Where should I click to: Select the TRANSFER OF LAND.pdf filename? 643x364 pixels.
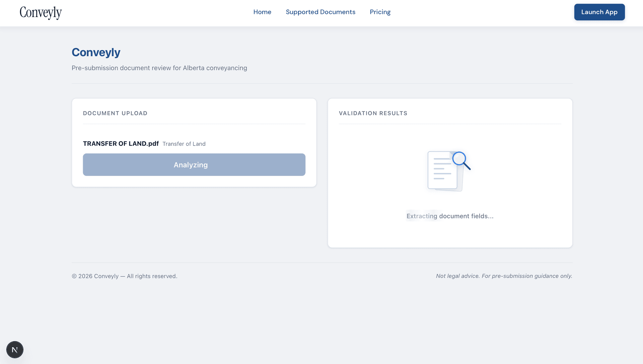point(121,144)
